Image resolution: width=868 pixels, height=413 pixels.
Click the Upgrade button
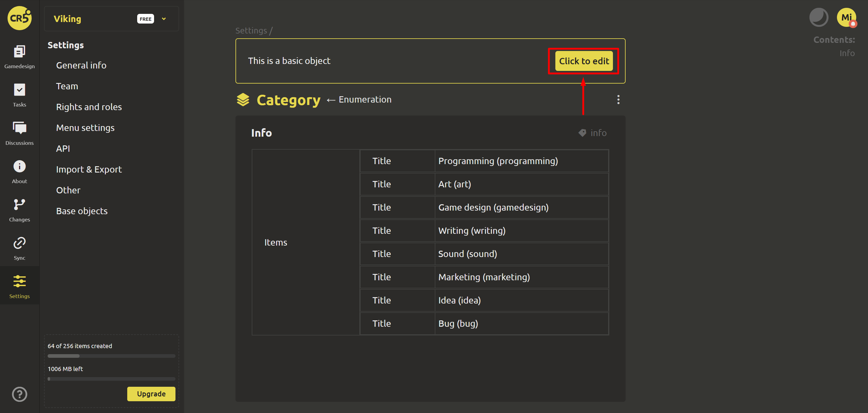pyautogui.click(x=151, y=394)
